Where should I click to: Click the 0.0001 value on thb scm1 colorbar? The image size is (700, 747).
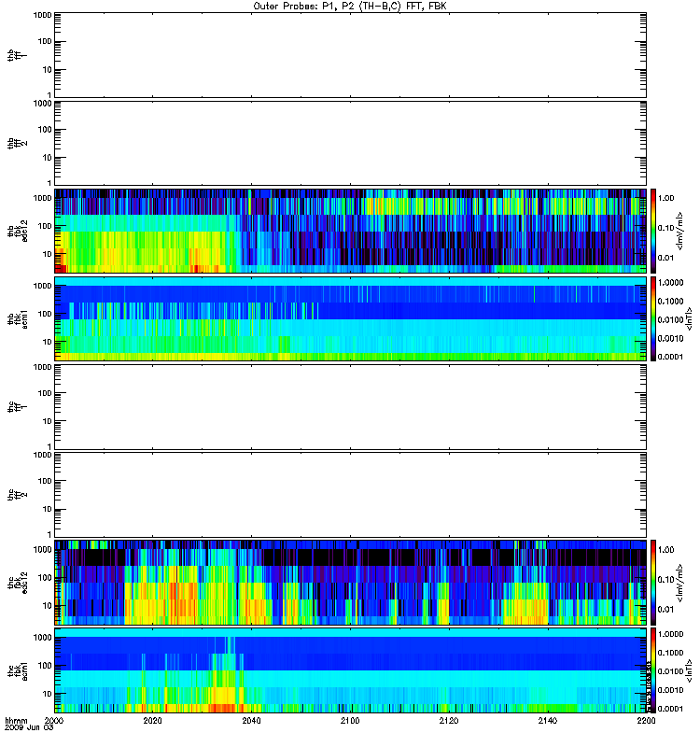coord(670,357)
